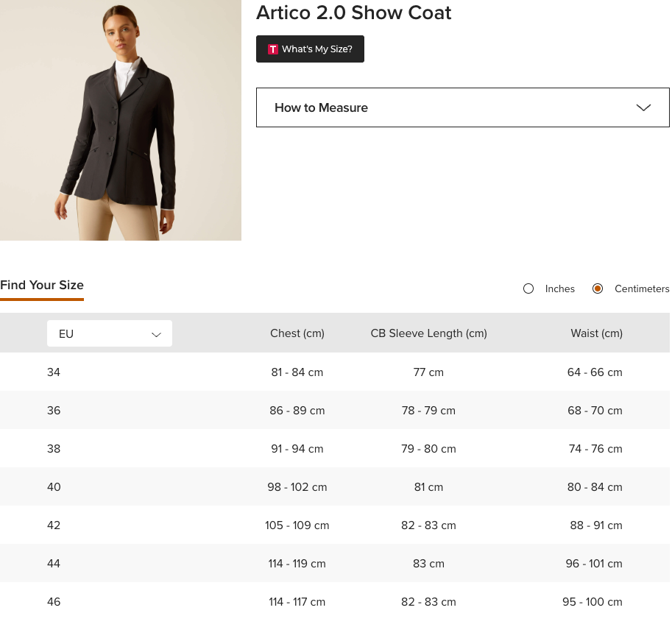Select the size 34 row label
The height and width of the screenshot is (627, 672).
tap(54, 372)
